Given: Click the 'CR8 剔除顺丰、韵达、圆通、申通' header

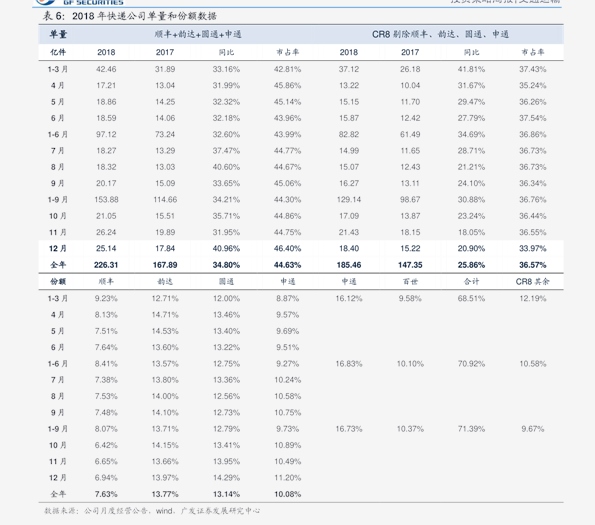Looking at the screenshot, I should pyautogui.click(x=440, y=35).
